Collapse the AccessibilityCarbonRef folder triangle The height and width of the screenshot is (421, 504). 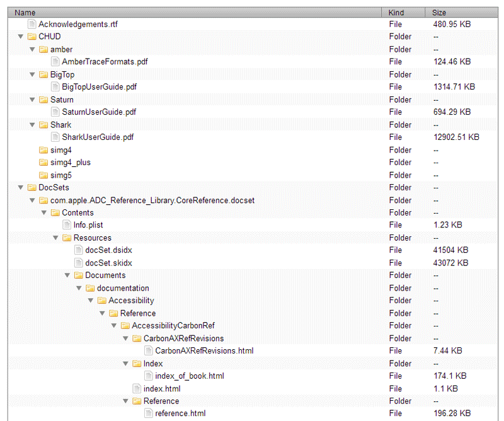(114, 326)
